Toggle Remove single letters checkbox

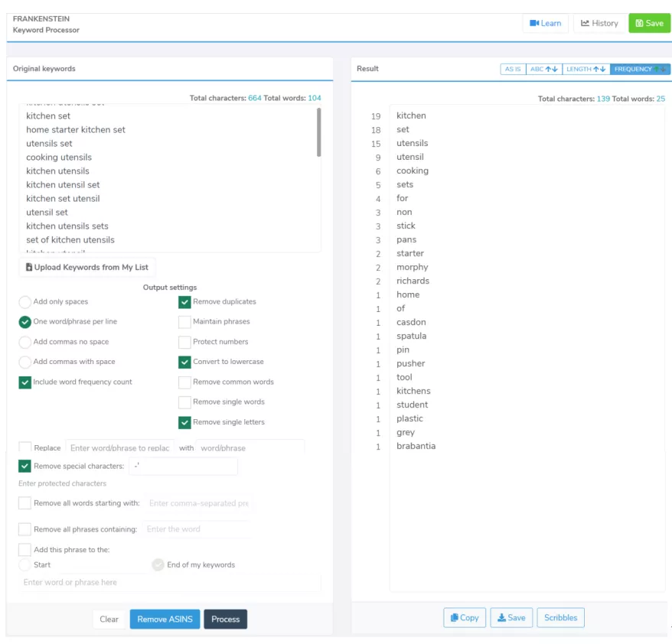point(184,422)
